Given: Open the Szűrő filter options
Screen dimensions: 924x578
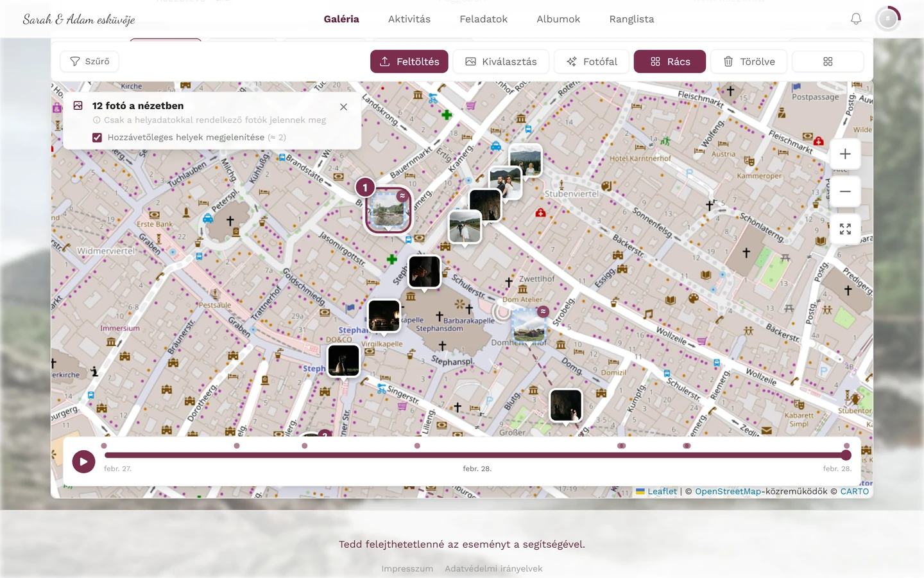Looking at the screenshot, I should click(x=90, y=62).
